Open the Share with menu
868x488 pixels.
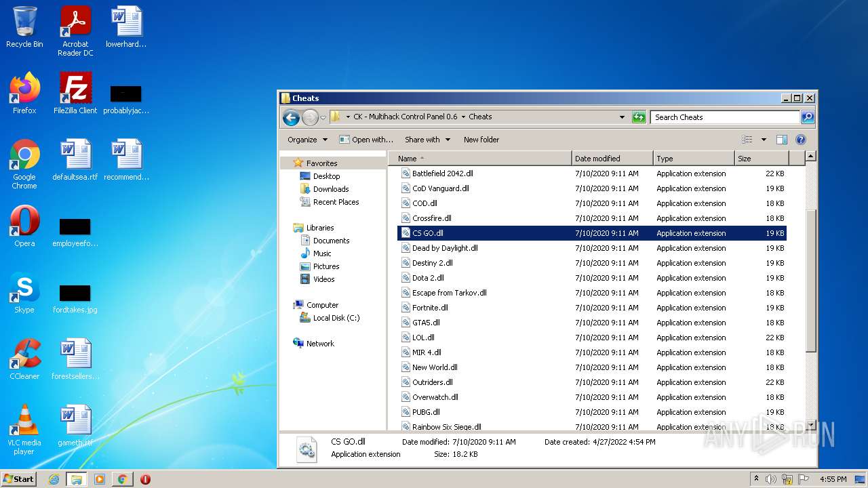click(x=427, y=140)
